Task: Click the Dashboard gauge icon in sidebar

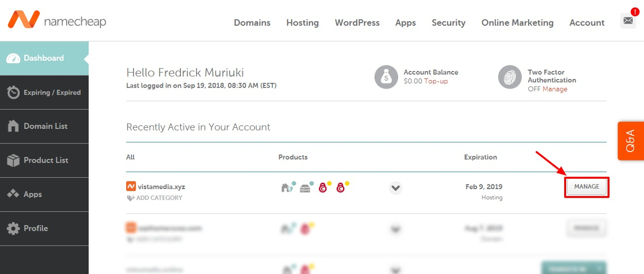Action: tap(14, 58)
